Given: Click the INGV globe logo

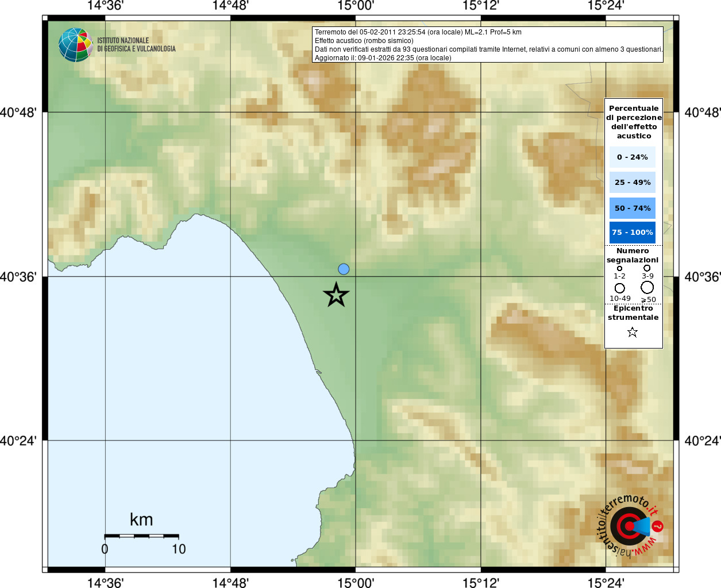Looking at the screenshot, I should (x=75, y=45).
